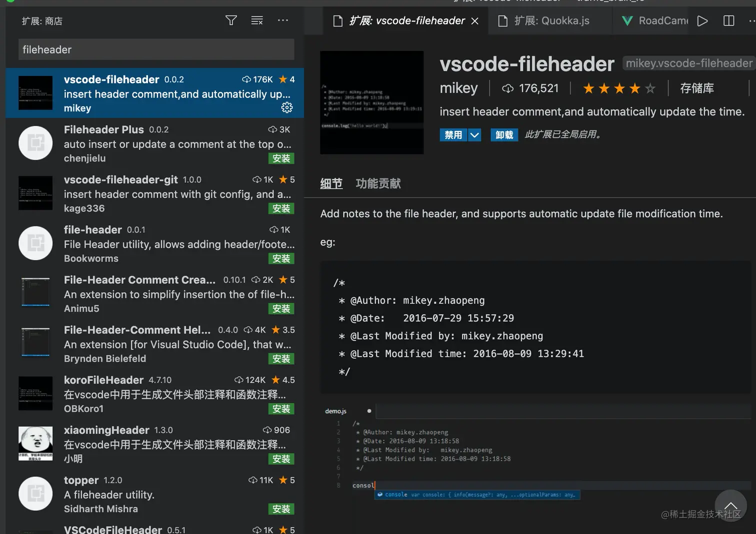This screenshot has height=534, width=756.
Task: Install vscode-fileheader-git with 安装 button
Action: pyautogui.click(x=281, y=208)
